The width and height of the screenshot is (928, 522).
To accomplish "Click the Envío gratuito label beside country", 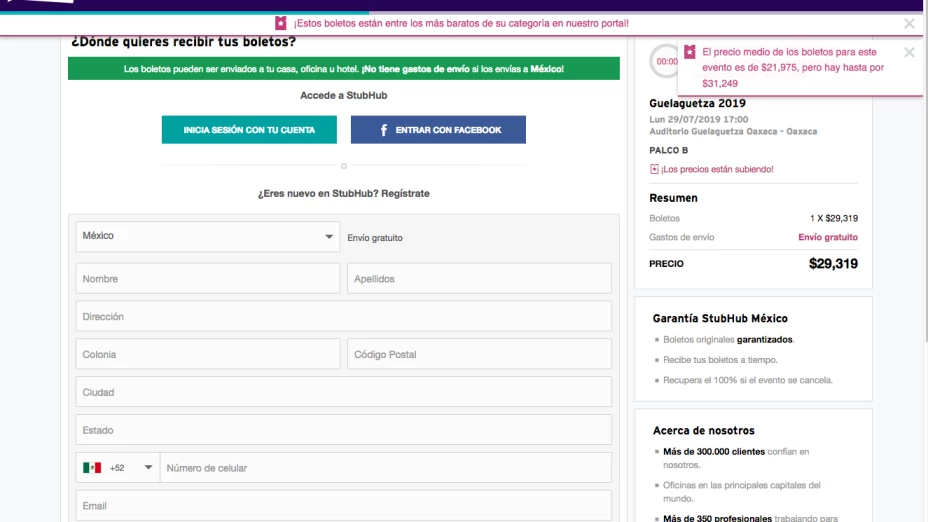I will coord(375,238).
